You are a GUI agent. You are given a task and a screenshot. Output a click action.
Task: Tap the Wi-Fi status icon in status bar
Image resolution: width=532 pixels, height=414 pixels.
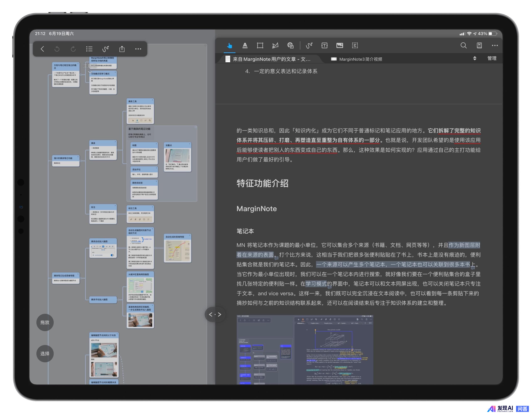(x=469, y=34)
